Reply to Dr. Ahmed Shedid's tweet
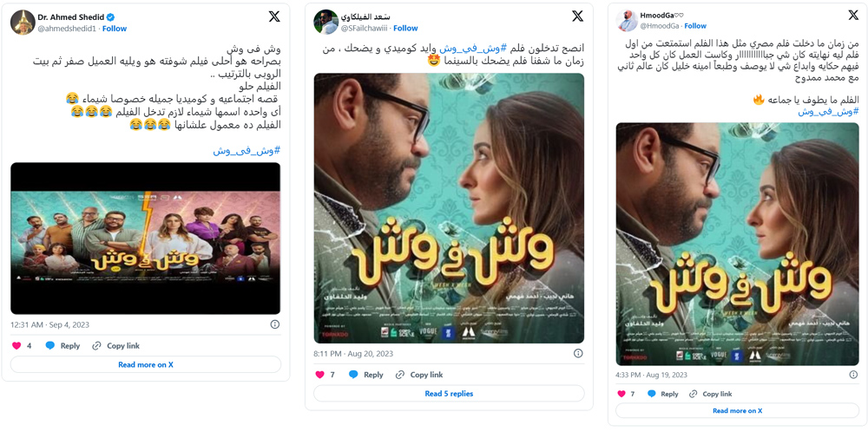 click(62, 346)
